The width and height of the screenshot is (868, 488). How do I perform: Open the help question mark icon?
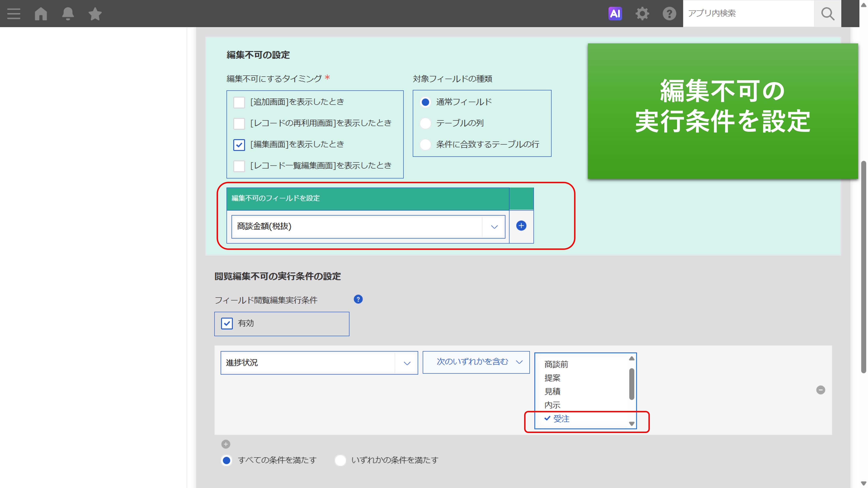coord(669,14)
